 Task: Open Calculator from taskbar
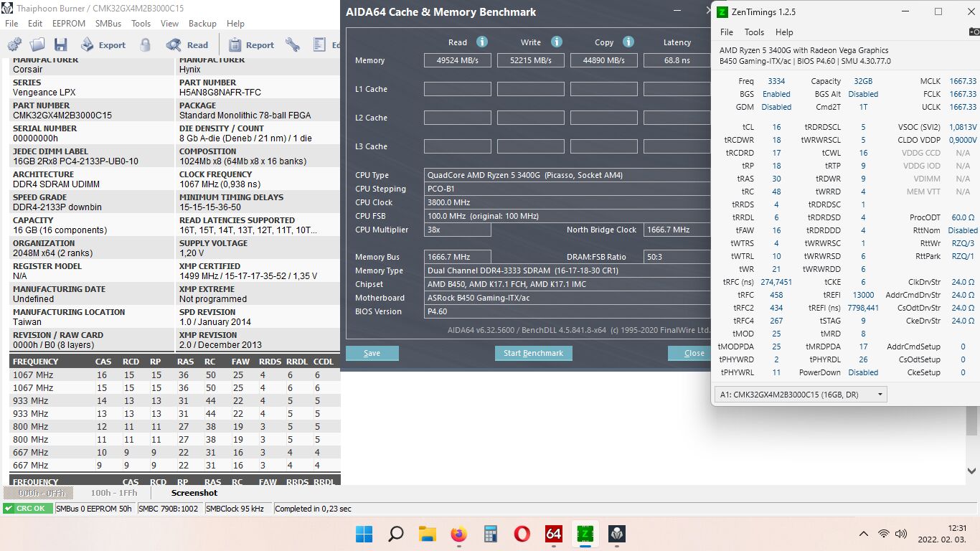(491, 534)
